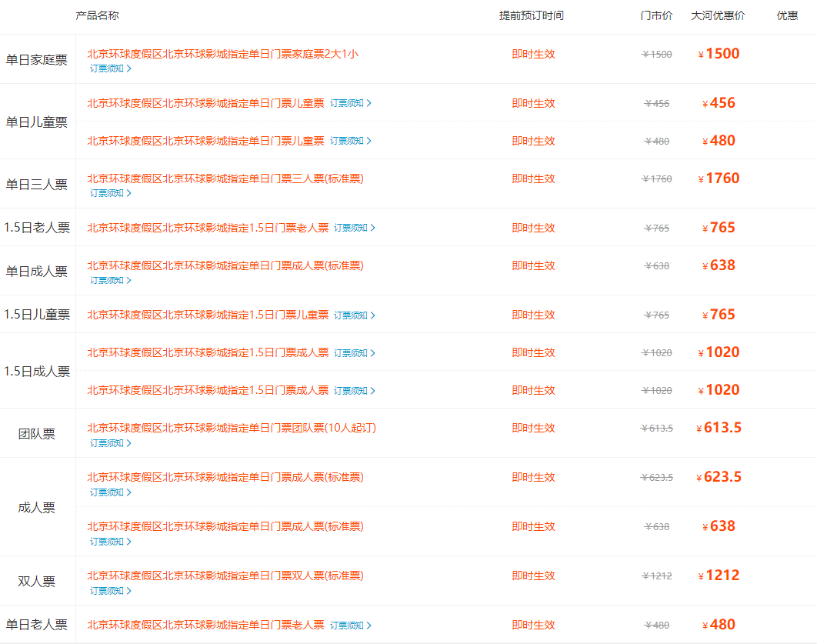Select the 单日儿童票 category label
The height and width of the screenshot is (644, 817).
coord(36,122)
